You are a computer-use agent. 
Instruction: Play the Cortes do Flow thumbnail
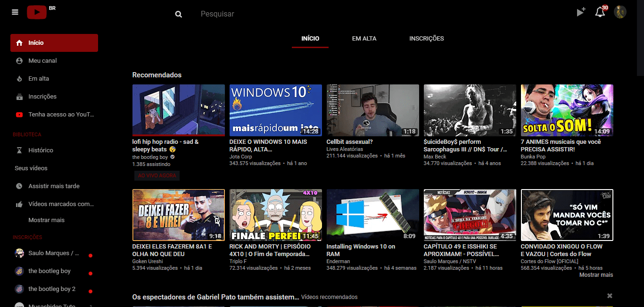[567, 215]
